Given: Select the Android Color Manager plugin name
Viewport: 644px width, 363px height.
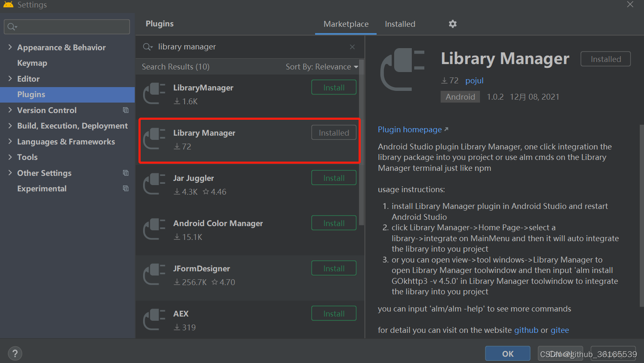Looking at the screenshot, I should point(218,223).
